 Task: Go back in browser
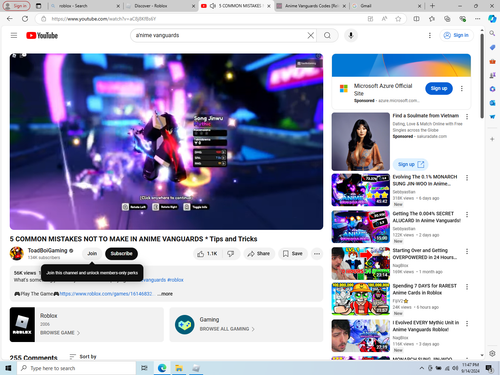point(10,19)
